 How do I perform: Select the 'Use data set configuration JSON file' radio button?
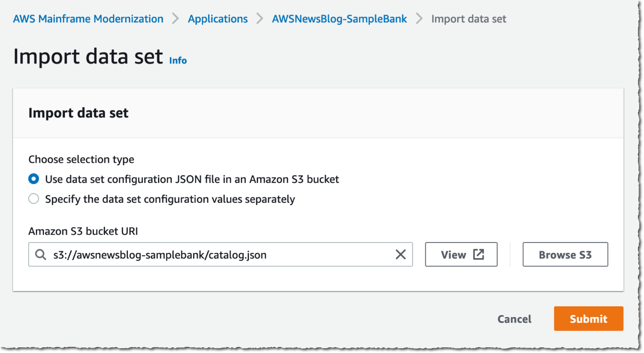click(34, 179)
